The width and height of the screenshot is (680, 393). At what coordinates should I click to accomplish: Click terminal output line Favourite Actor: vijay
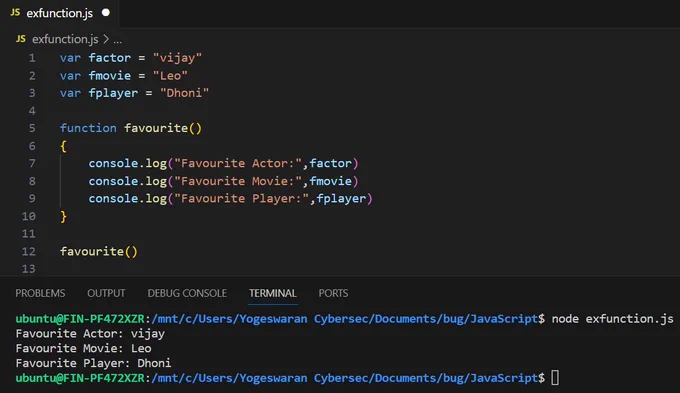click(90, 334)
